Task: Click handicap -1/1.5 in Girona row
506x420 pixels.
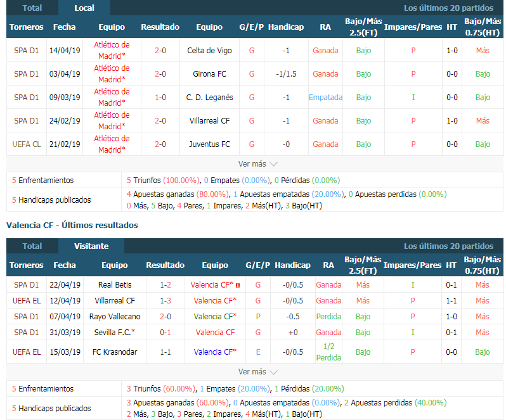Action: click(286, 74)
